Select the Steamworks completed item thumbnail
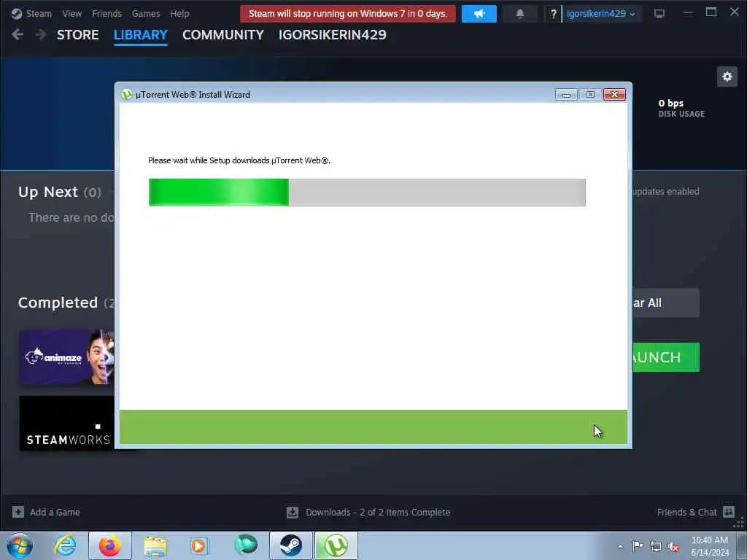The width and height of the screenshot is (747, 560). click(66, 424)
